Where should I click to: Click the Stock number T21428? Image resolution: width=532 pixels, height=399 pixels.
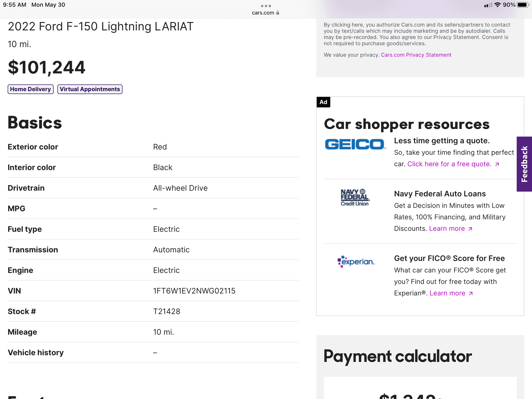point(166,311)
